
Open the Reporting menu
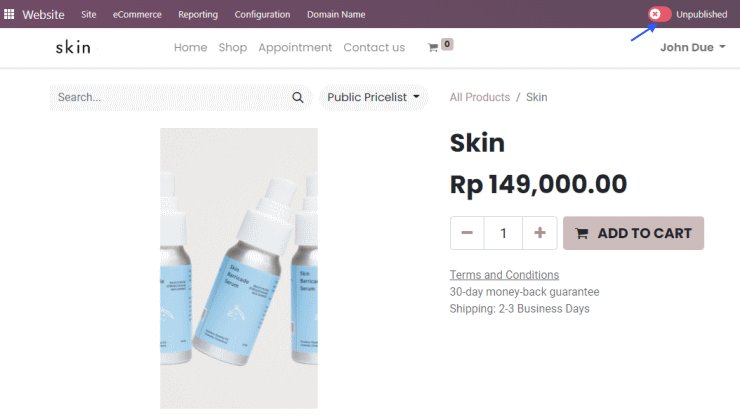click(198, 15)
